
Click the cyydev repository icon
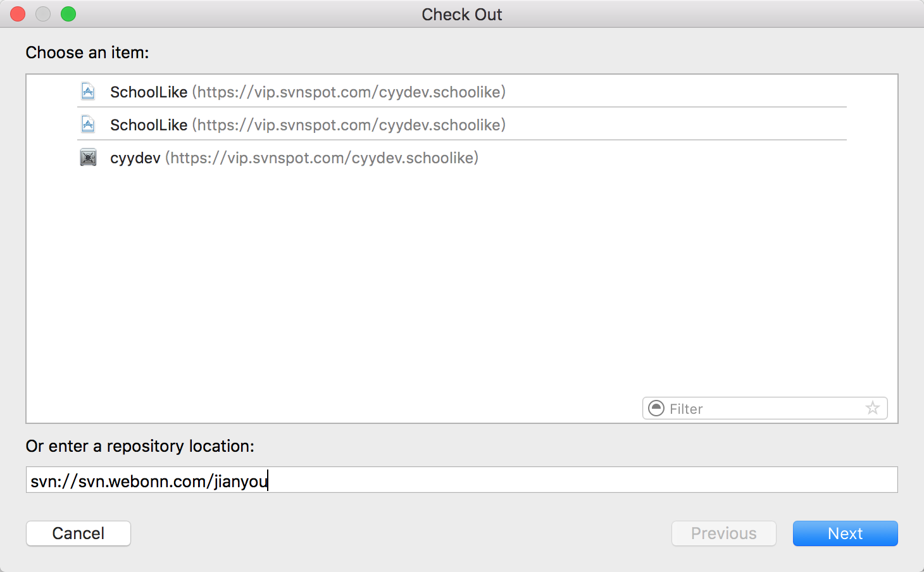click(x=88, y=158)
